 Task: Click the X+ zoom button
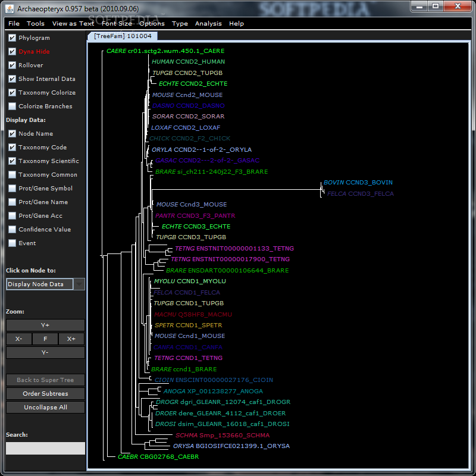click(71, 339)
